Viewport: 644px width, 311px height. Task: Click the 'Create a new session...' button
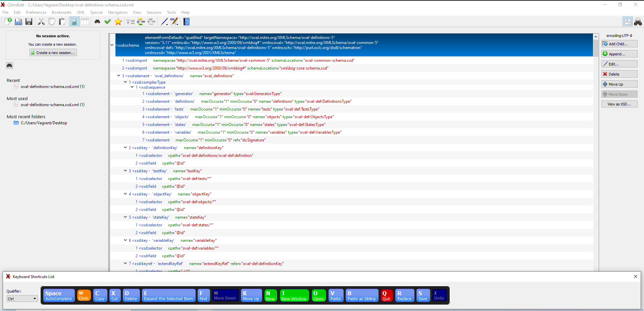pos(53,52)
